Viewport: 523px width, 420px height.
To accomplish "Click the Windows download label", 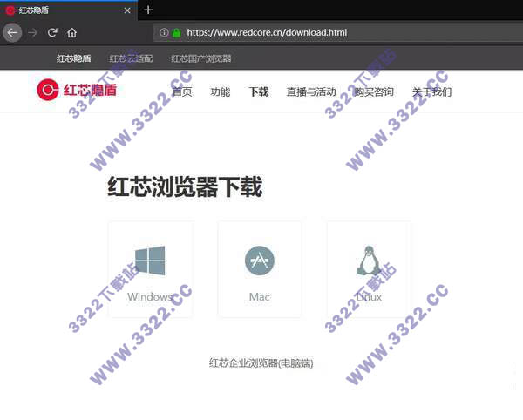I will (x=150, y=296).
